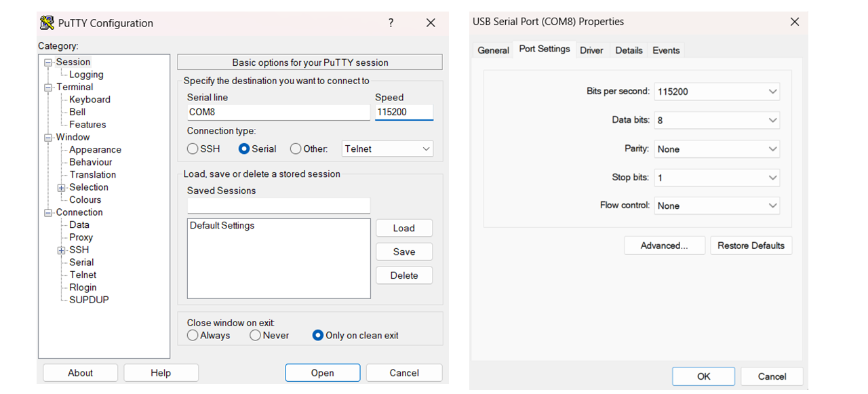Click the About button
The width and height of the screenshot is (868, 394).
tap(80, 373)
